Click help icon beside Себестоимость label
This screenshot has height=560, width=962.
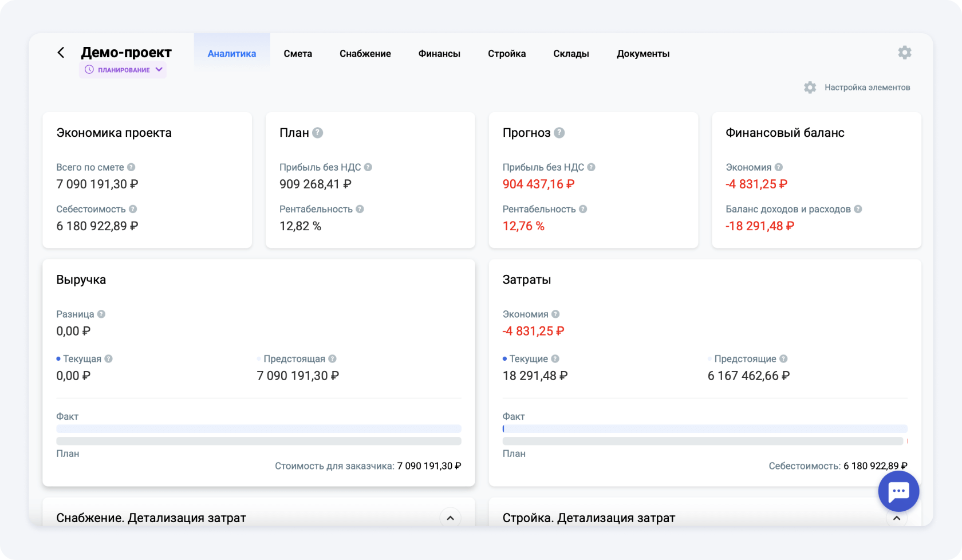pos(133,209)
